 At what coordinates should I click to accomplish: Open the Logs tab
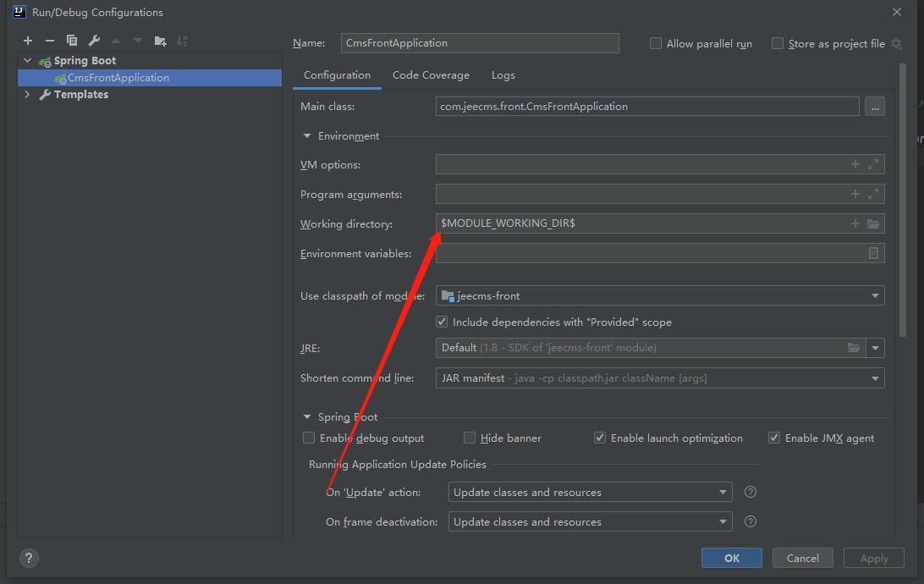[503, 75]
